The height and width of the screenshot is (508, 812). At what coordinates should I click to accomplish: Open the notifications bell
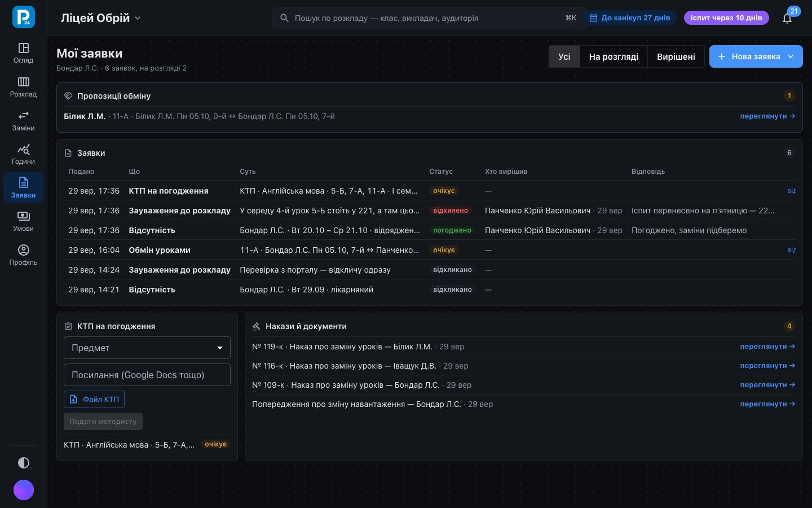point(787,18)
